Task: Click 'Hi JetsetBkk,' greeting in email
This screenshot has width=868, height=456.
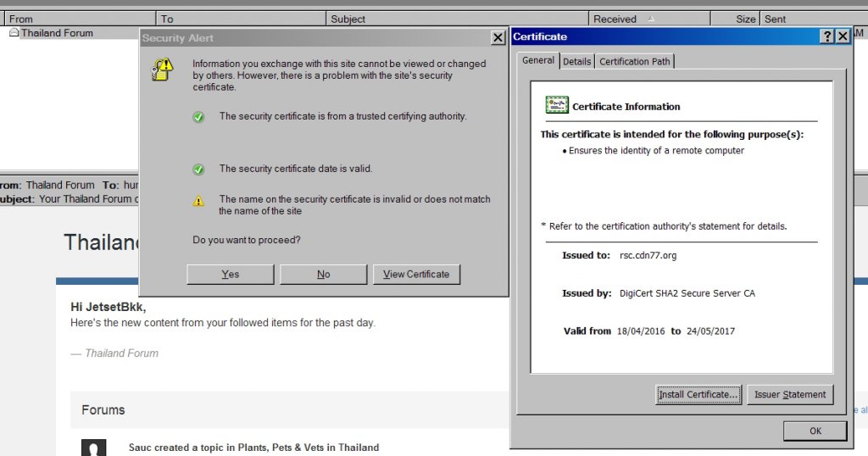Action: pyautogui.click(x=108, y=307)
